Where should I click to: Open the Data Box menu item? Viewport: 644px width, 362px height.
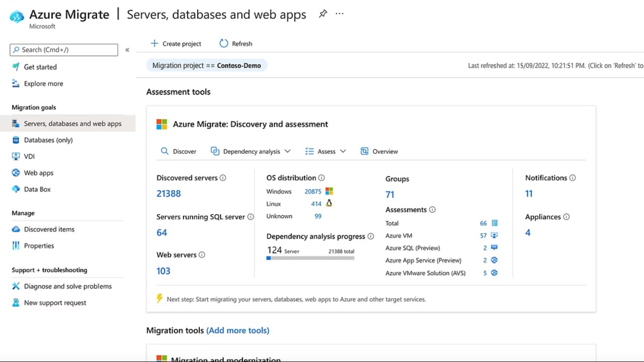pos(37,189)
